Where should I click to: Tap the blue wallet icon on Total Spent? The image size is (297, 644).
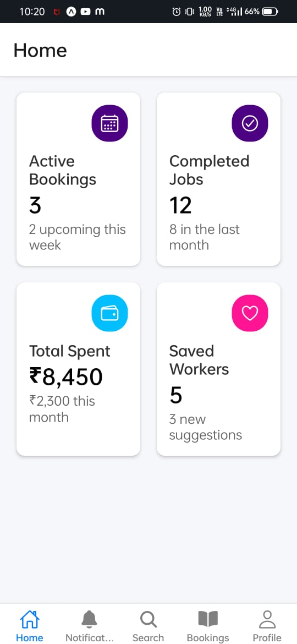109,313
